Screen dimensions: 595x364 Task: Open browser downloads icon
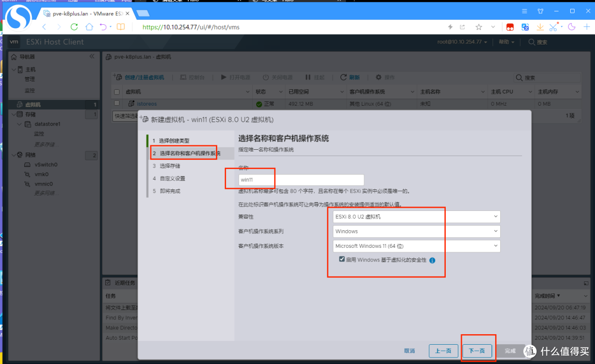540,27
